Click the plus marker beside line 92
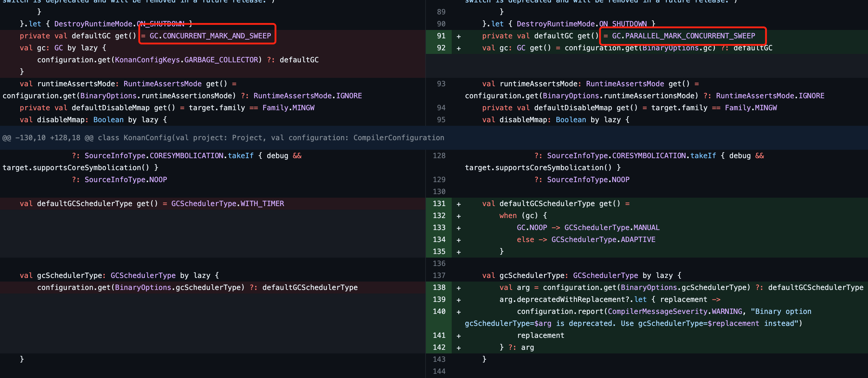The image size is (868, 378). [459, 48]
